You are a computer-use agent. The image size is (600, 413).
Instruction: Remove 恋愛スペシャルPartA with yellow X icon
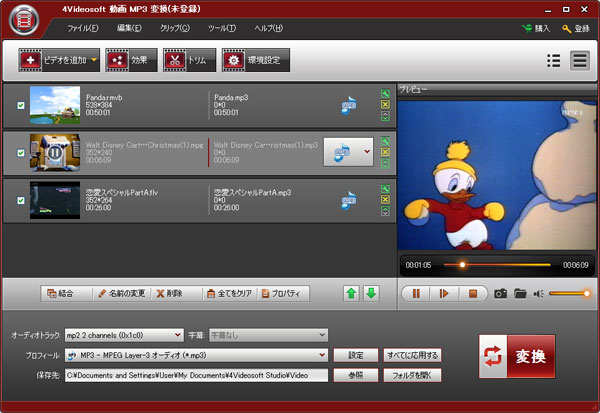tap(385, 199)
